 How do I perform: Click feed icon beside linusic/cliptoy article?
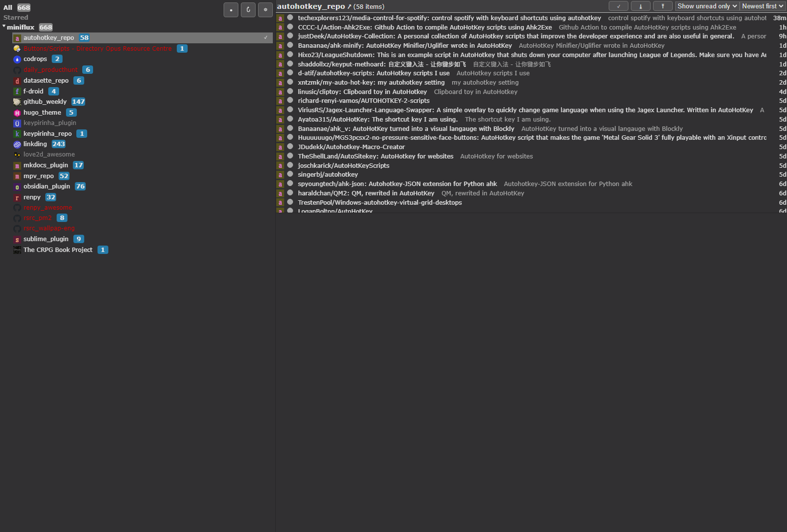coord(280,92)
